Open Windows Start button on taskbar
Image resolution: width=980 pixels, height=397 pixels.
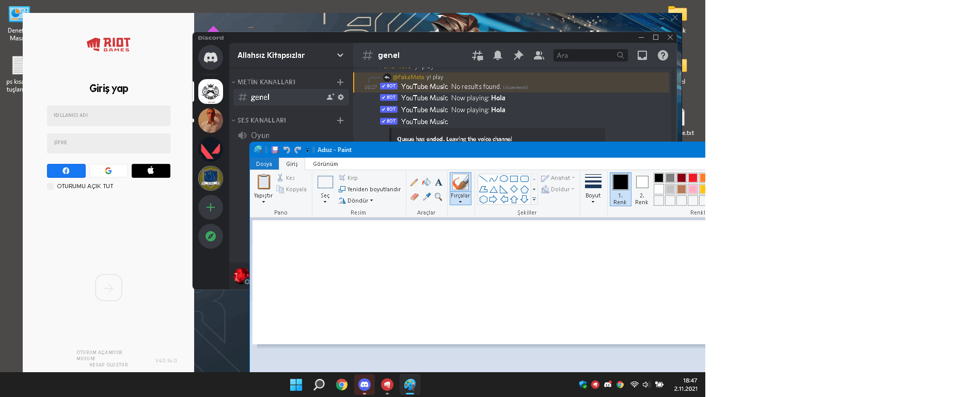[x=296, y=385]
